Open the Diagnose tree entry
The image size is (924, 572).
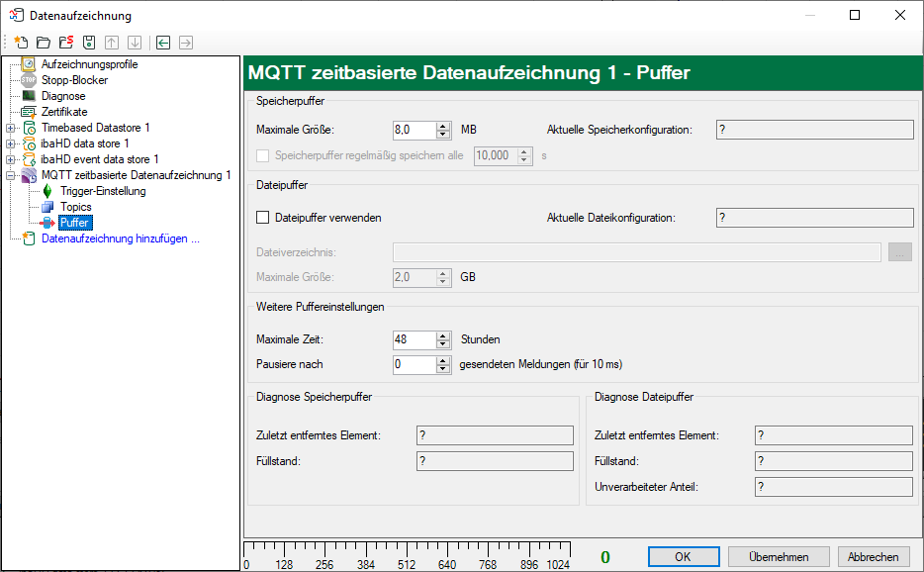(x=63, y=96)
